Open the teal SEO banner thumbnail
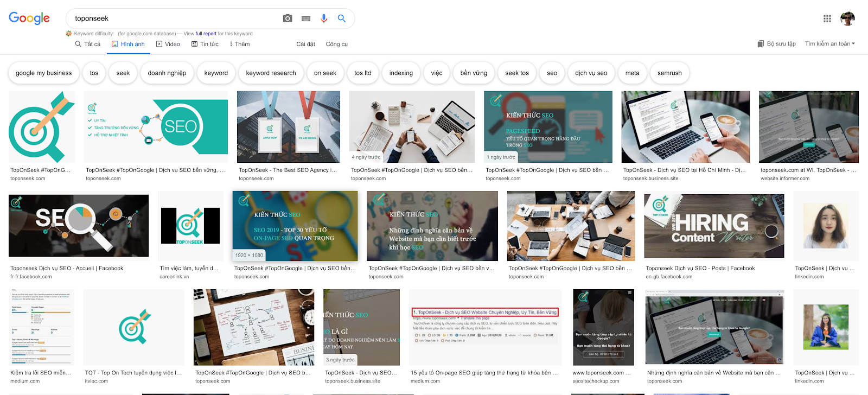This screenshot has width=868, height=395. [156, 127]
